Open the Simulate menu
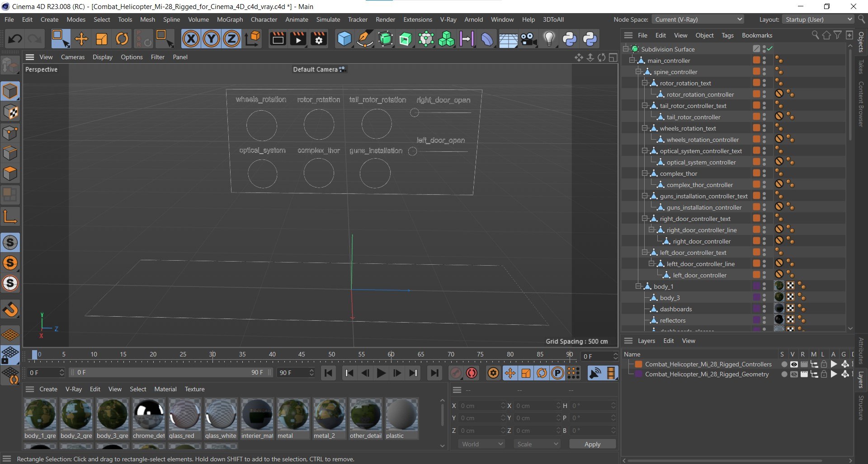The height and width of the screenshot is (464, 868). tap(328, 19)
